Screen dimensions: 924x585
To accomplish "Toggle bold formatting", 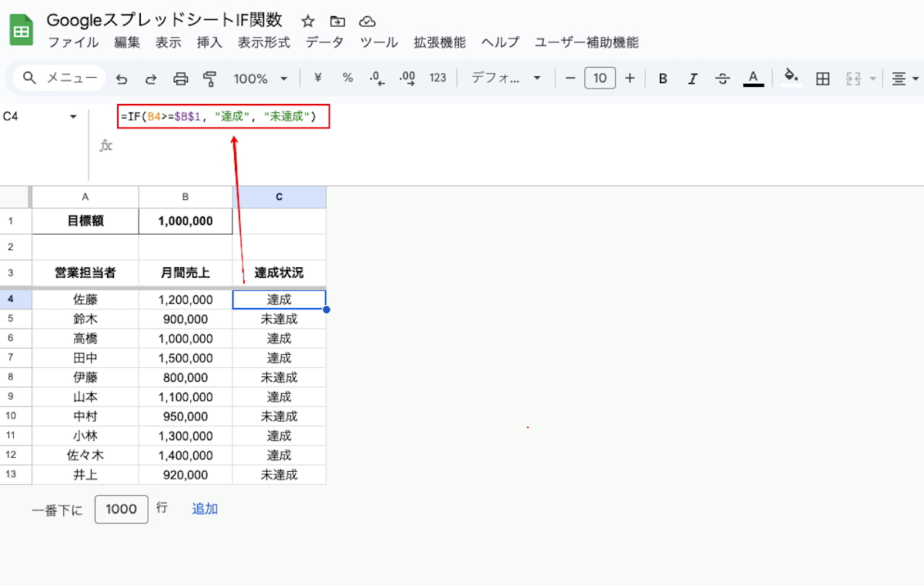I will (x=663, y=79).
